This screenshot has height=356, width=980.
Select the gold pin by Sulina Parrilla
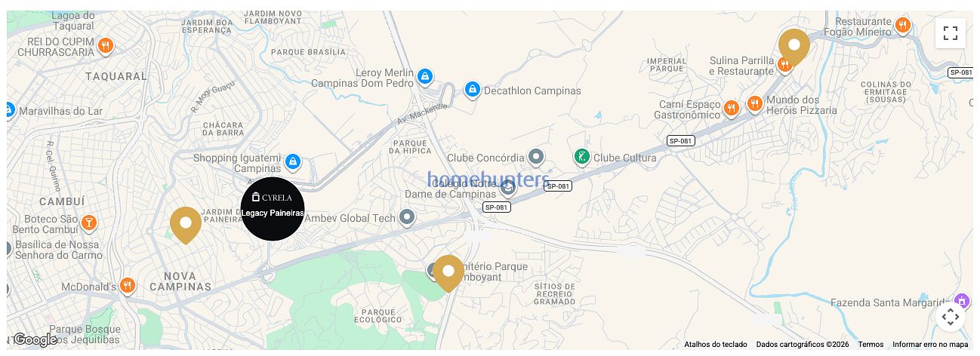click(x=794, y=48)
